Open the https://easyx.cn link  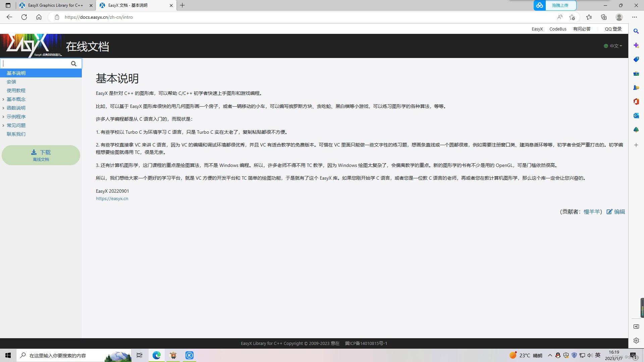112,199
